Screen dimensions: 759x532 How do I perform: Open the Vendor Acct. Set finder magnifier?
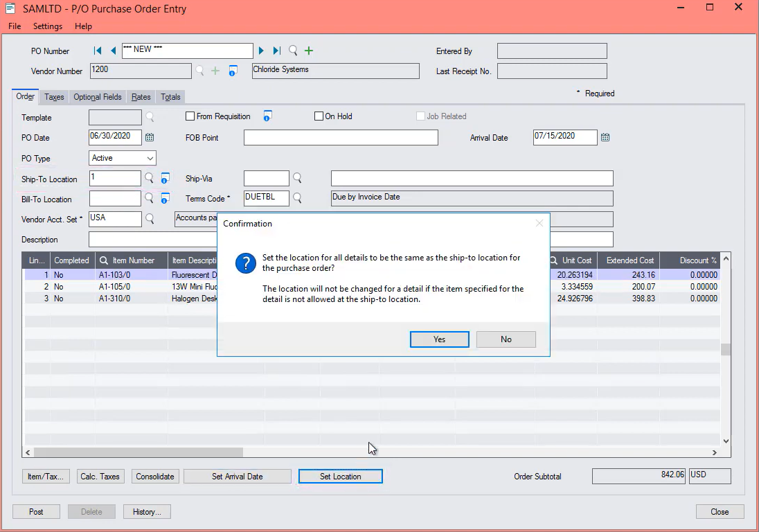(x=150, y=218)
